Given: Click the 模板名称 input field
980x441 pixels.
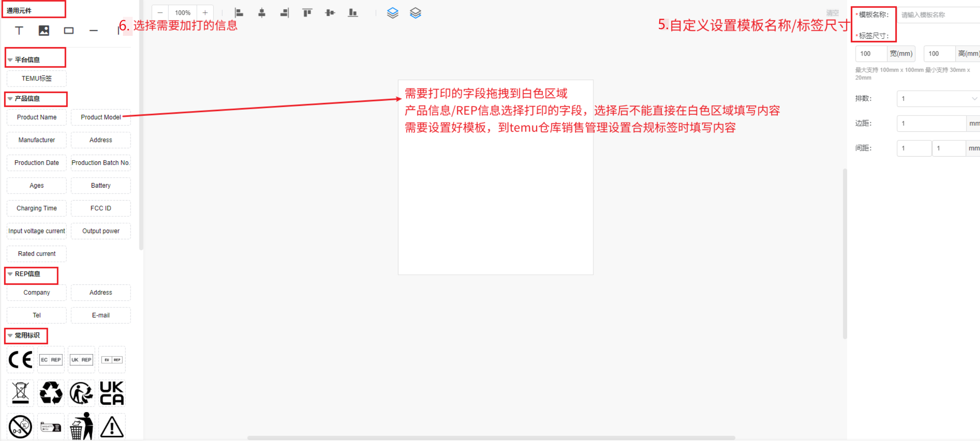Looking at the screenshot, I should pos(938,15).
